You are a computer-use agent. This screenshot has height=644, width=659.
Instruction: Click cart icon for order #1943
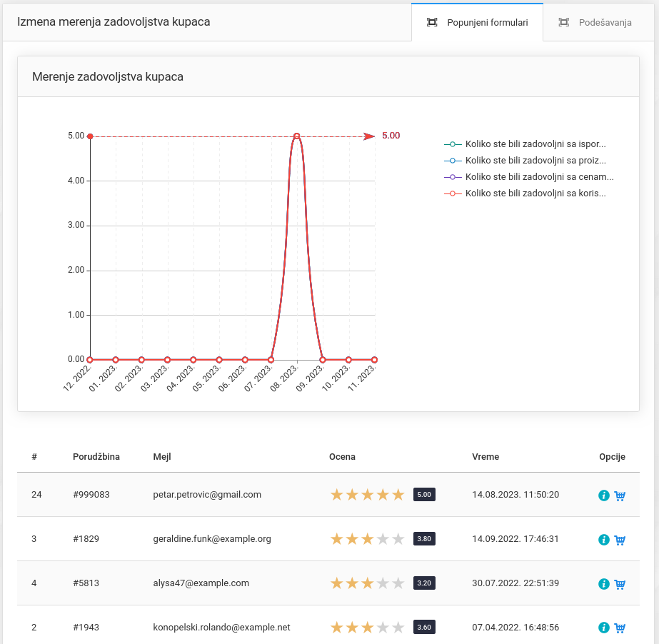point(620,628)
